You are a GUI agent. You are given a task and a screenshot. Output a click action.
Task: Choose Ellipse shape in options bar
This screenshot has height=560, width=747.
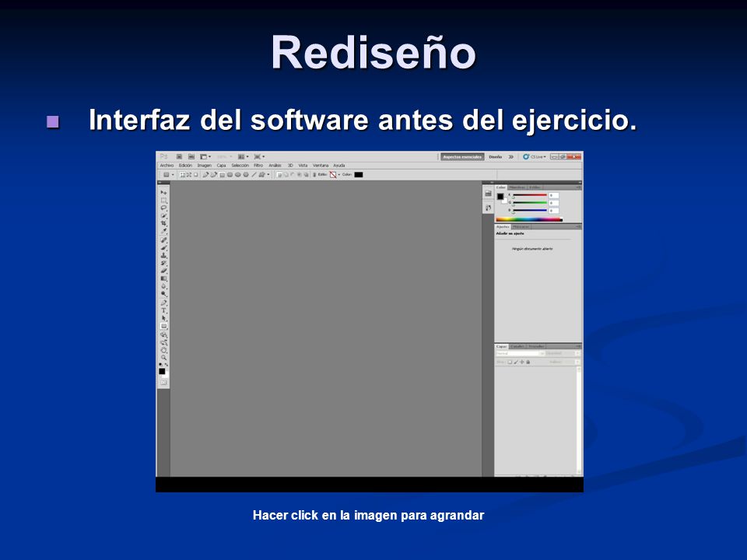(238, 175)
